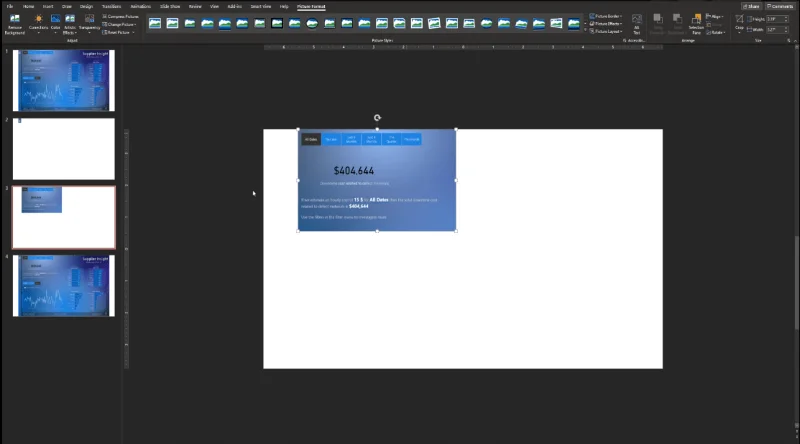Open the Accessibility group dialog launcher
Screen dimensions: 800x444
point(624,40)
